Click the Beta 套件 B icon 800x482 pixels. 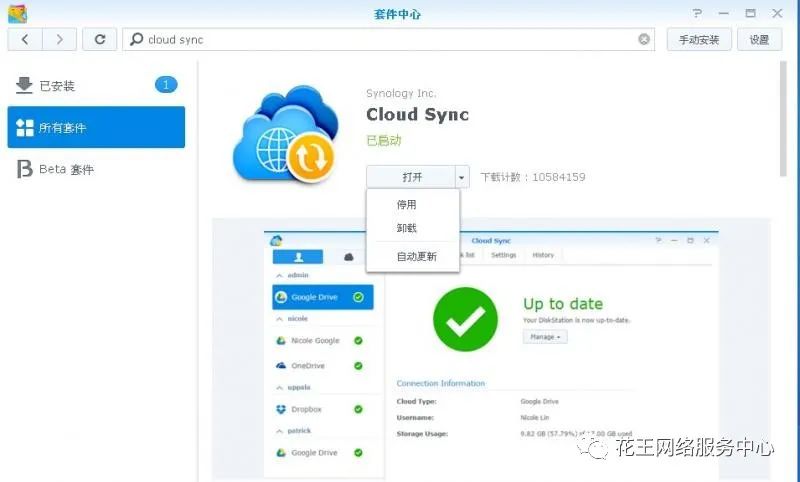(x=24, y=169)
